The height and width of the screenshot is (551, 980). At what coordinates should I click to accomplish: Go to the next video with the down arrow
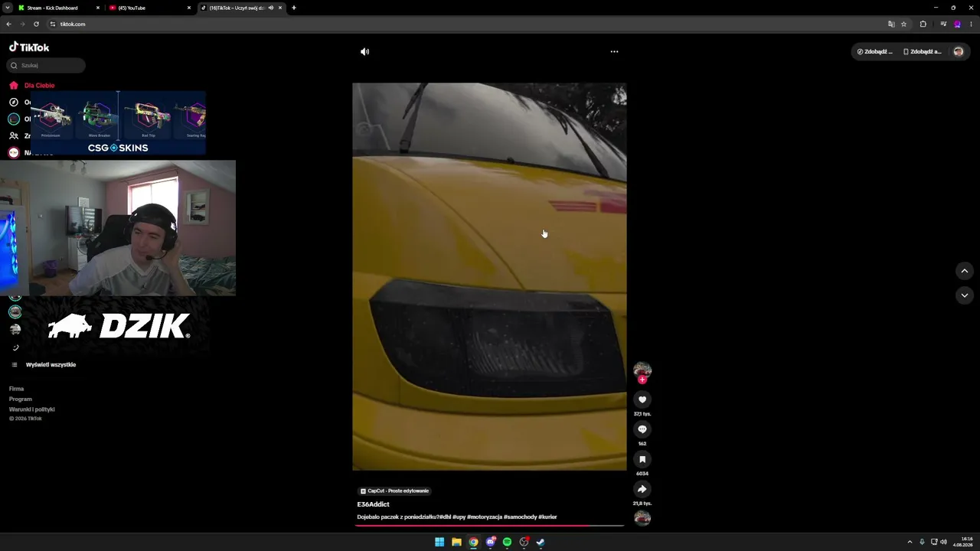tap(965, 295)
